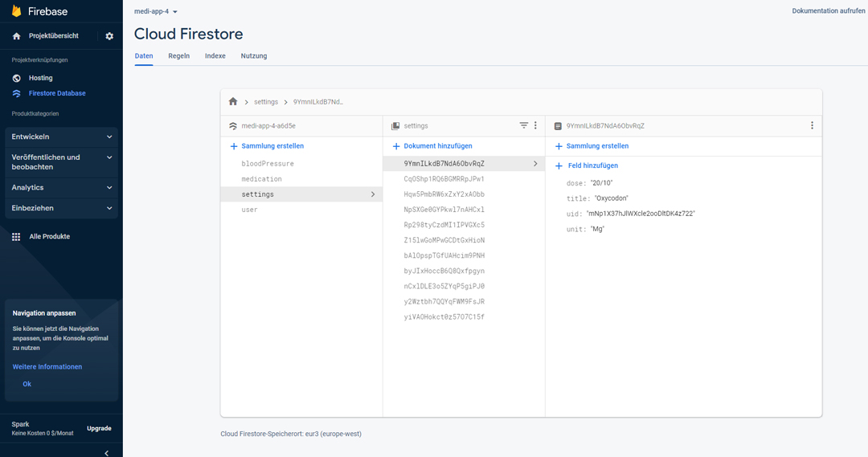Click the unit field value "Mg"

pos(597,229)
